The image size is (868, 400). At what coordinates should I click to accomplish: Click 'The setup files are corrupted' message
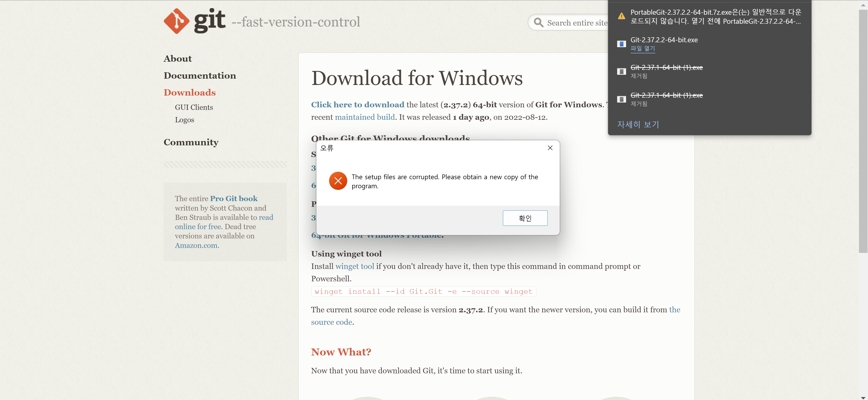point(445,181)
